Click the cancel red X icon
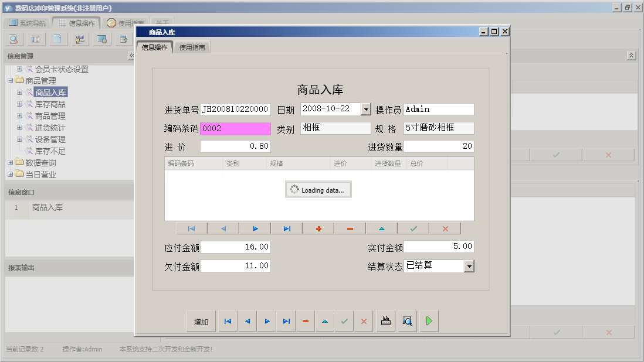644x362 pixels. click(444, 228)
